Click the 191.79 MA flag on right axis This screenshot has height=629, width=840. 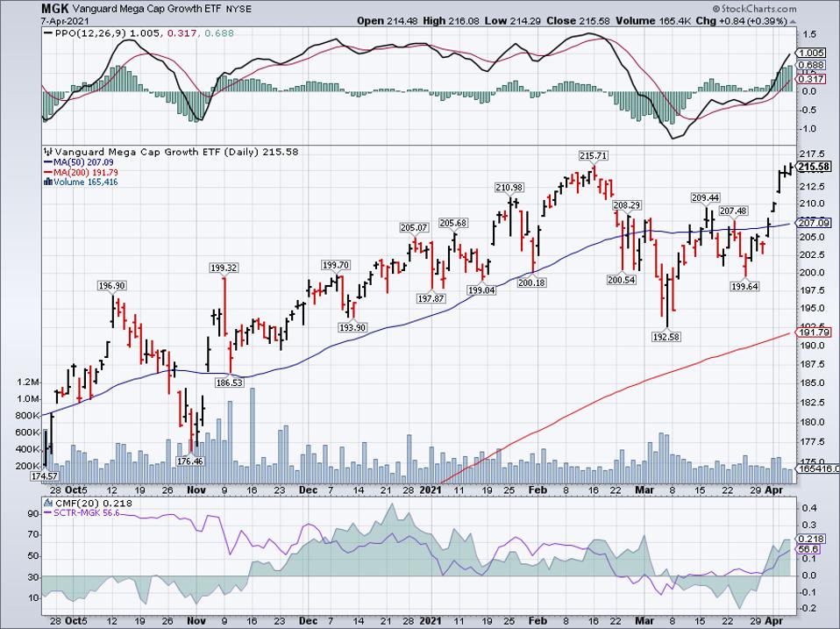coord(815,332)
